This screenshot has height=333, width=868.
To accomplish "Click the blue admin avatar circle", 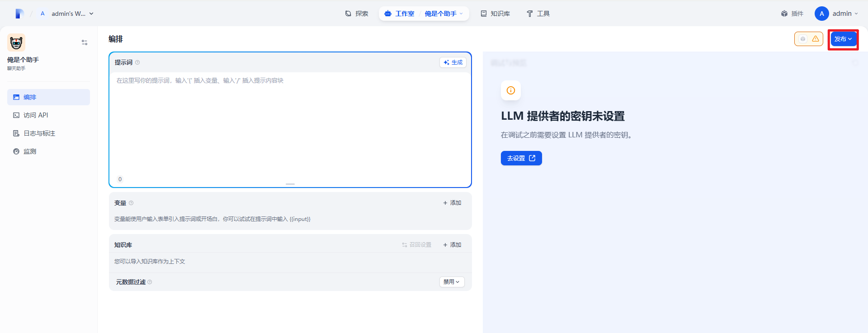I will click(822, 14).
